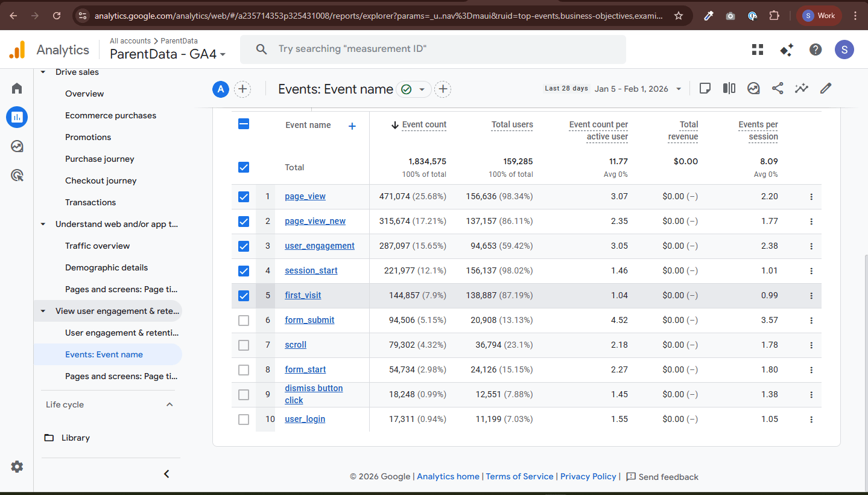
Task: Uncheck the Total row checkbox
Action: (x=244, y=167)
